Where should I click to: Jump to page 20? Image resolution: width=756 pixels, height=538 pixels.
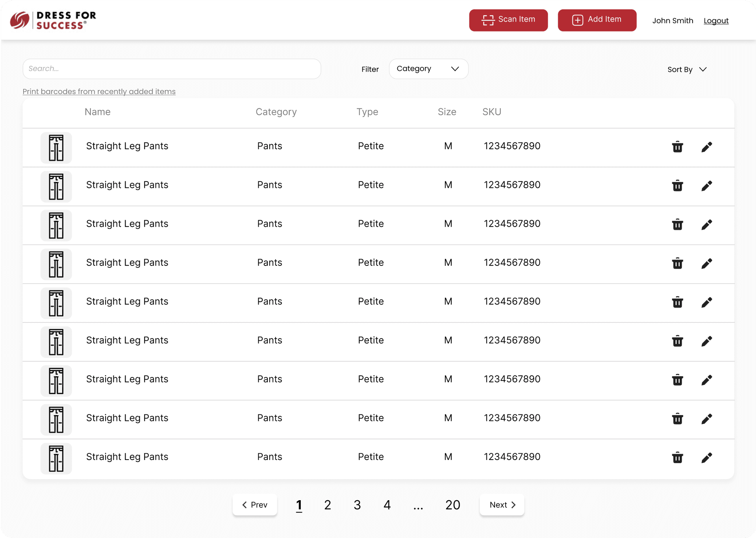coord(452,505)
